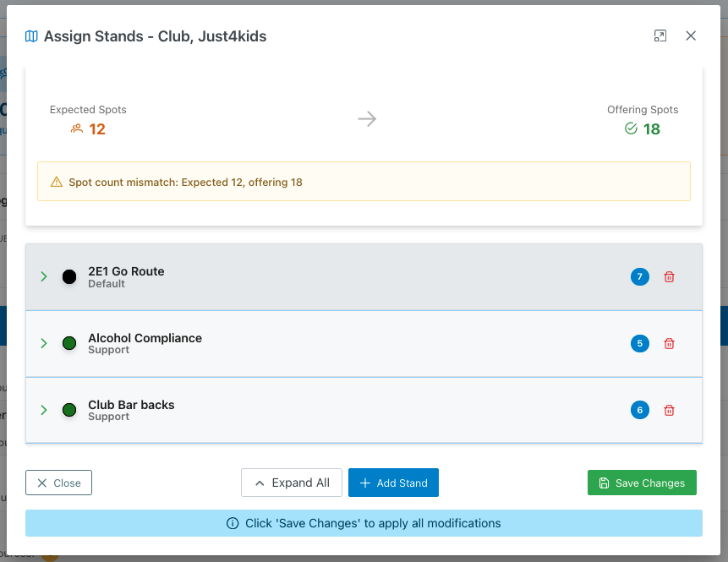Click the black 2E1 Go Route color dot
This screenshot has width=728, height=562.
tap(69, 277)
